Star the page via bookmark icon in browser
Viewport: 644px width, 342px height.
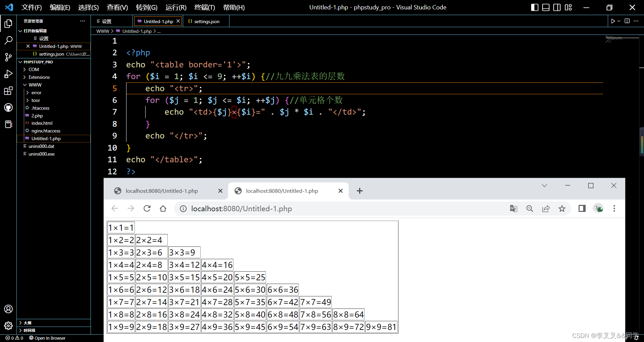click(562, 208)
